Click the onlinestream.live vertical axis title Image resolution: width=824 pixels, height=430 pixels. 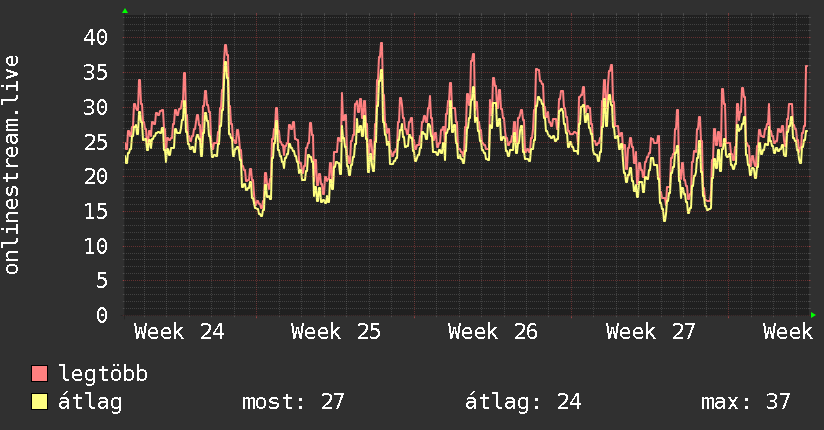pos(11,165)
